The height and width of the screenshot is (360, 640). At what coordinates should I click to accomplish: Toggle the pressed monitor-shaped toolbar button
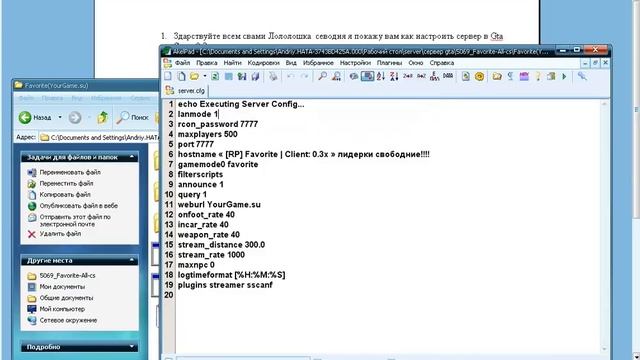[x=367, y=76]
